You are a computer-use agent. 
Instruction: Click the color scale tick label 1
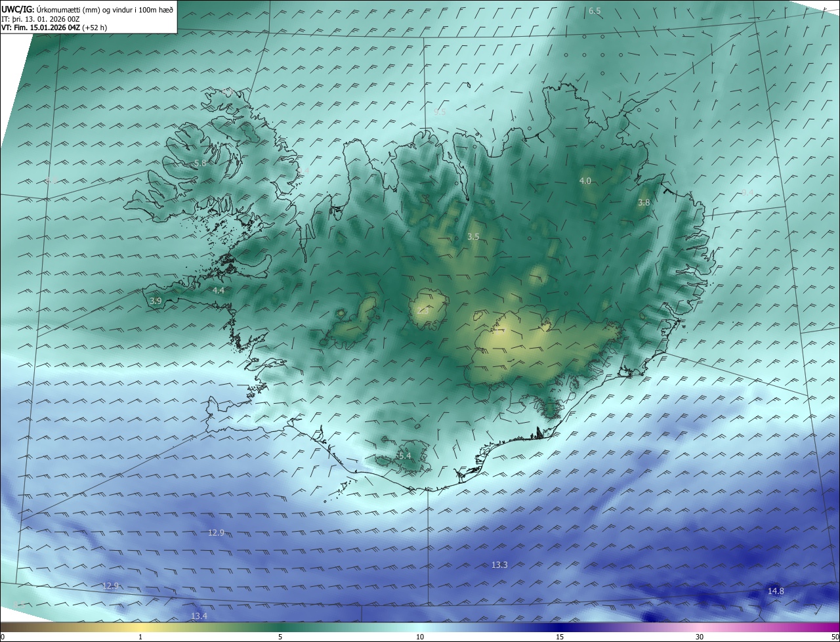click(140, 637)
